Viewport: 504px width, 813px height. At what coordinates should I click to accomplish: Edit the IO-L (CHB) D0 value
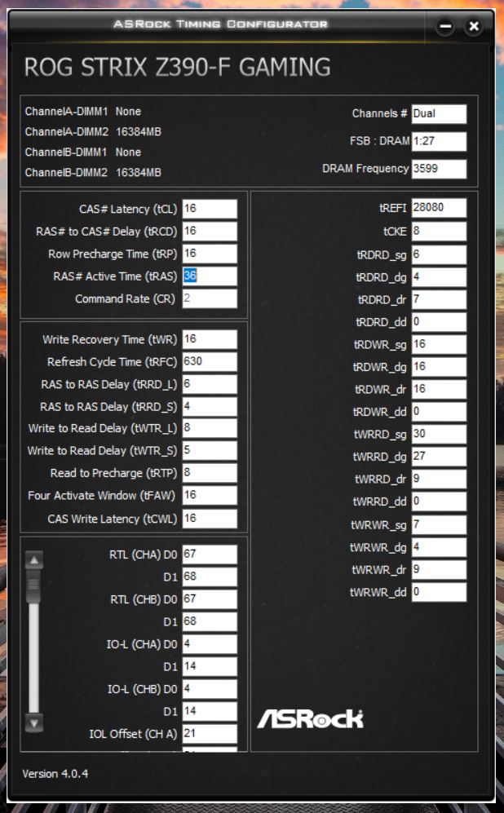click(x=210, y=689)
